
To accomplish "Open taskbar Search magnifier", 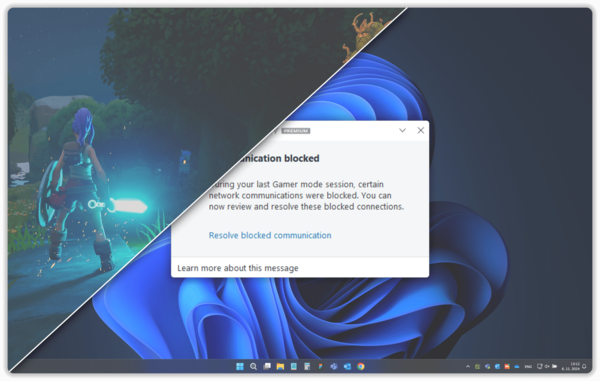I will point(253,366).
